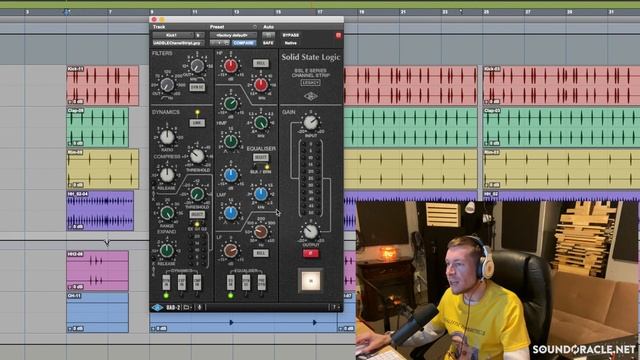
Task: Click the green LED under DYN IN switch
Action: click(x=166, y=295)
